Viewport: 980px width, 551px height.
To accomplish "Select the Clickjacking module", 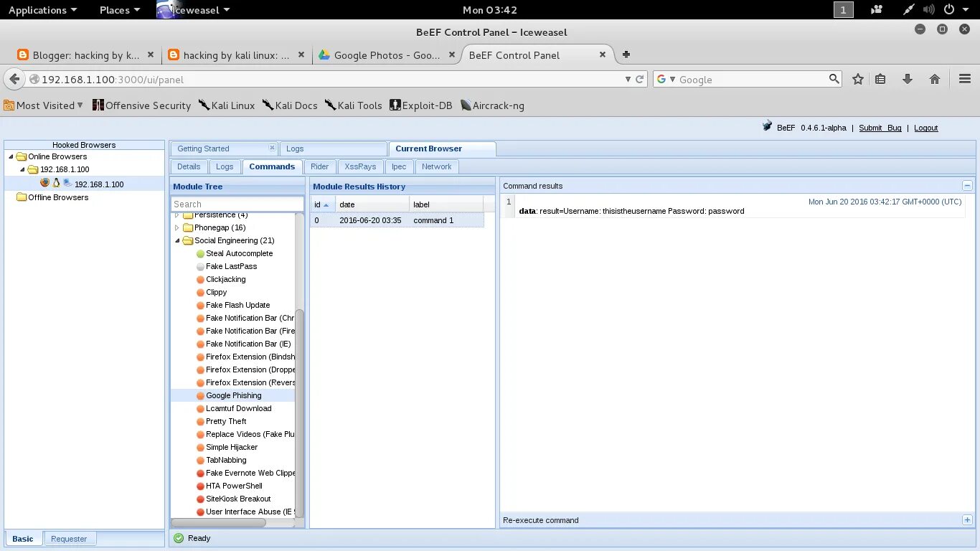I will pyautogui.click(x=221, y=279).
